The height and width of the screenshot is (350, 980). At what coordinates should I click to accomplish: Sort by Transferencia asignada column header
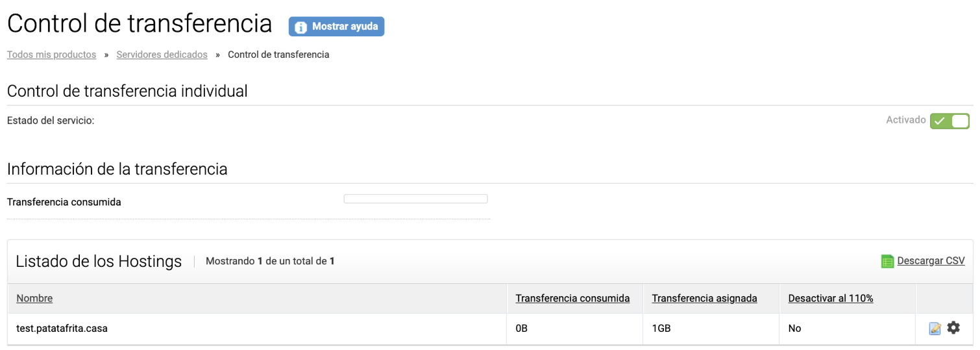[x=704, y=298]
